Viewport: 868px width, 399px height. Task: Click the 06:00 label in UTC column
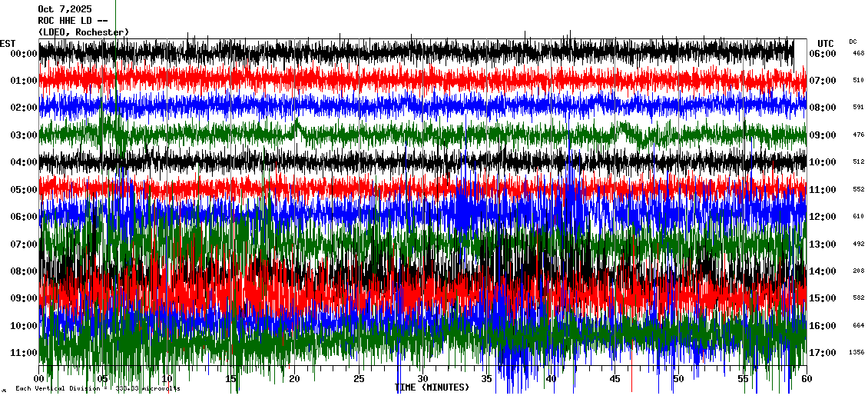coord(823,54)
